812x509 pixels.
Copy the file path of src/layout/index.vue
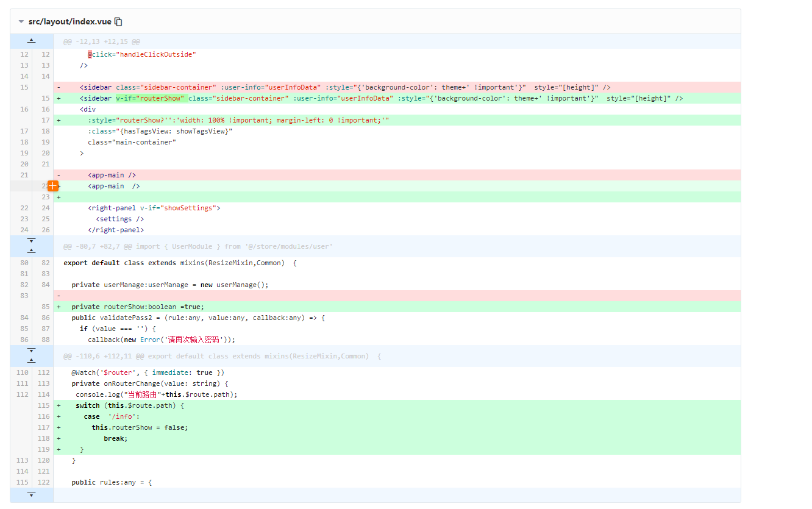[119, 22]
